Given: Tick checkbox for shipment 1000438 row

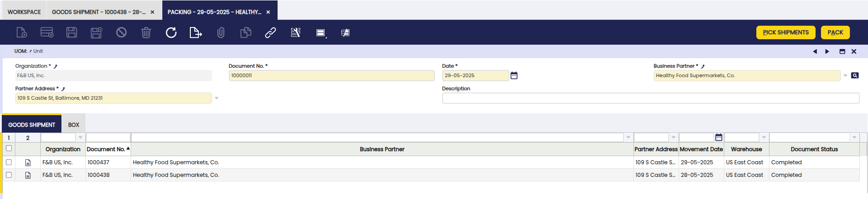Looking at the screenshot, I should pyautogui.click(x=9, y=175).
